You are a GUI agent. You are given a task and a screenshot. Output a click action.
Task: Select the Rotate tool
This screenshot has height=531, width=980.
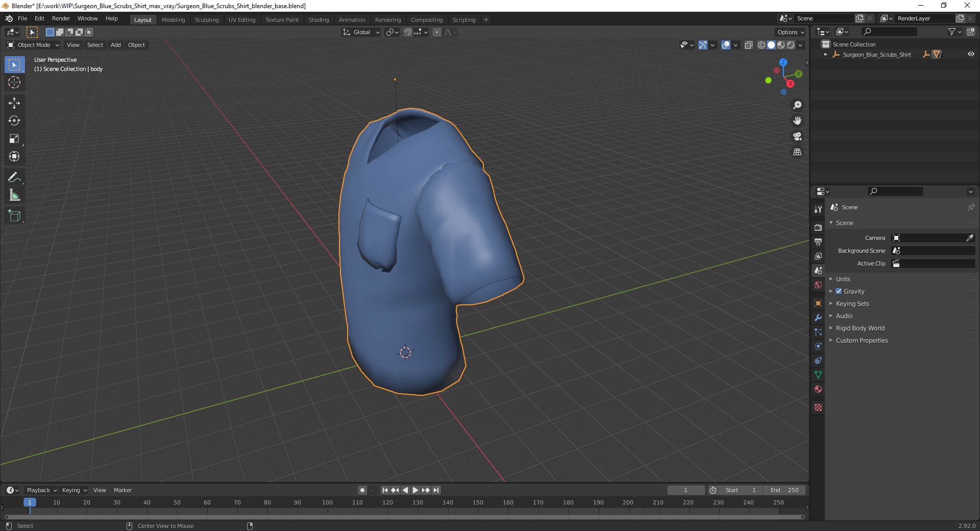14,121
